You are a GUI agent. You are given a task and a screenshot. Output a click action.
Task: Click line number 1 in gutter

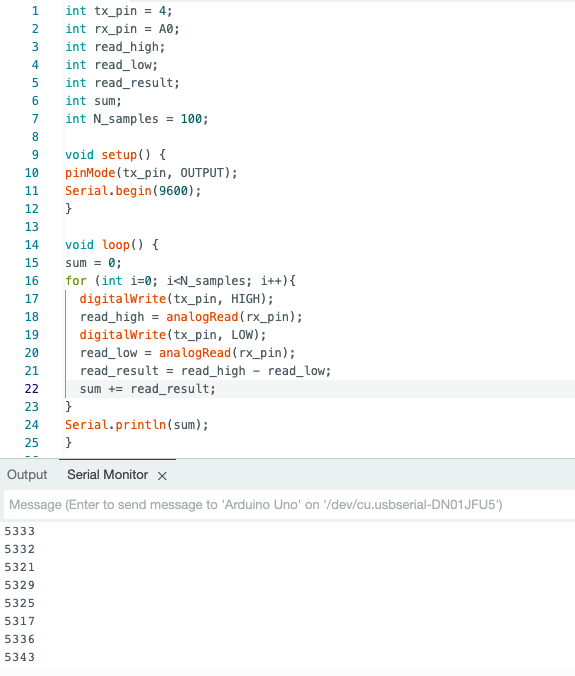coord(35,11)
